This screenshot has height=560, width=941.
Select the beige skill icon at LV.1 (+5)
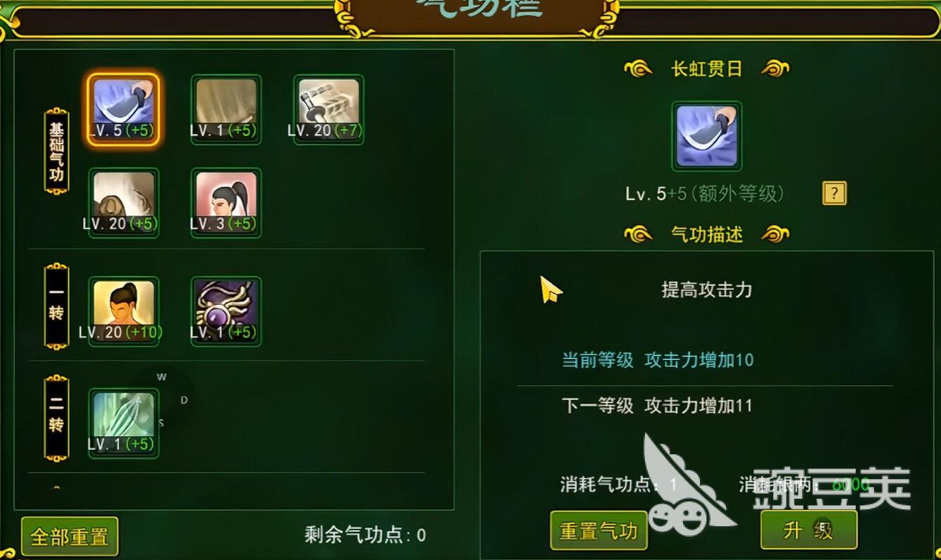[226, 110]
